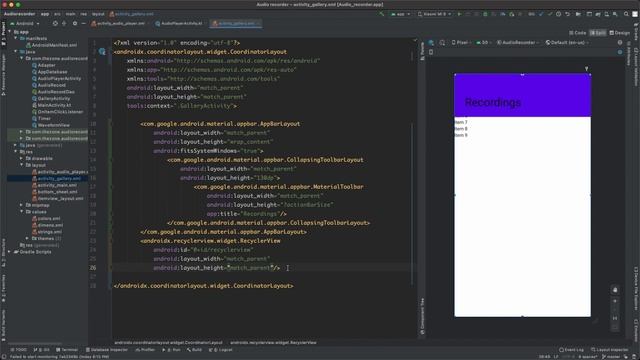Image resolution: width=640 pixels, height=360 pixels.
Task: Open WaveformView in project tree
Action: pos(51,125)
